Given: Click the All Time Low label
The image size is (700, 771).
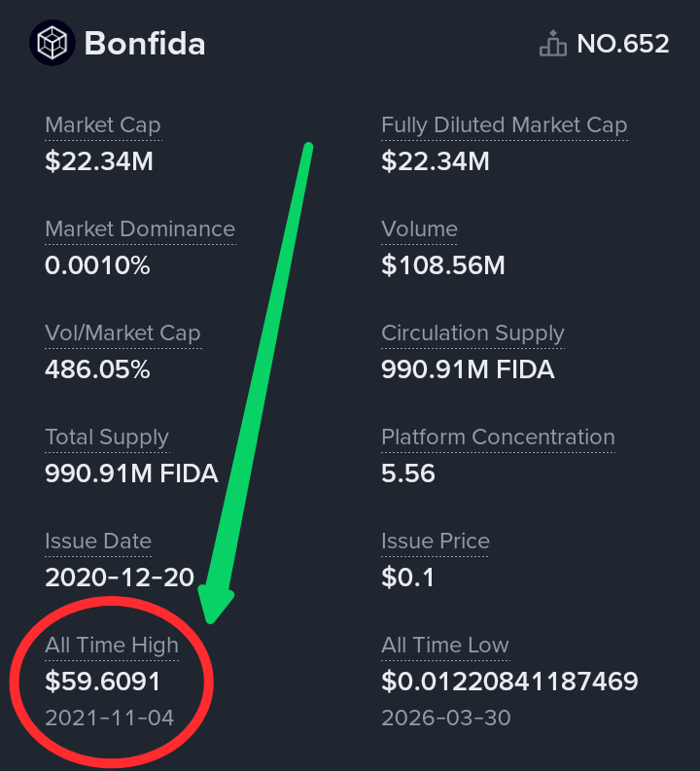Looking at the screenshot, I should (x=445, y=646).
